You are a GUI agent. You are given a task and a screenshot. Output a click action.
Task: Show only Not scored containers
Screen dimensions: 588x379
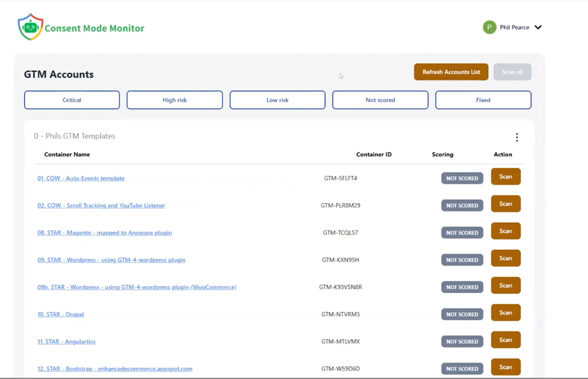[380, 99]
